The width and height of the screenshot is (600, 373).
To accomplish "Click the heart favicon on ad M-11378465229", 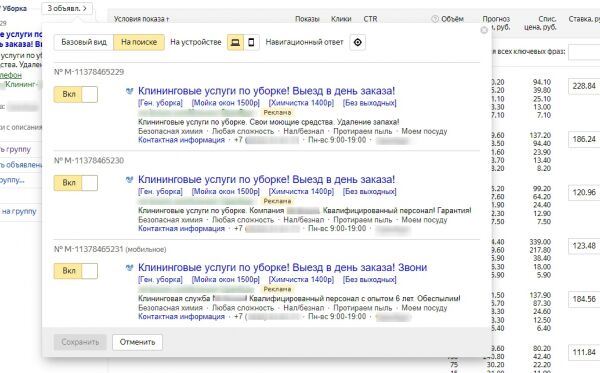I will tap(130, 91).
